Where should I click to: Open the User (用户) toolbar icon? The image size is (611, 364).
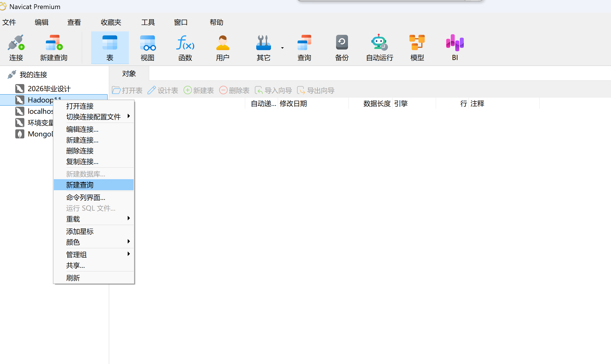223,43
